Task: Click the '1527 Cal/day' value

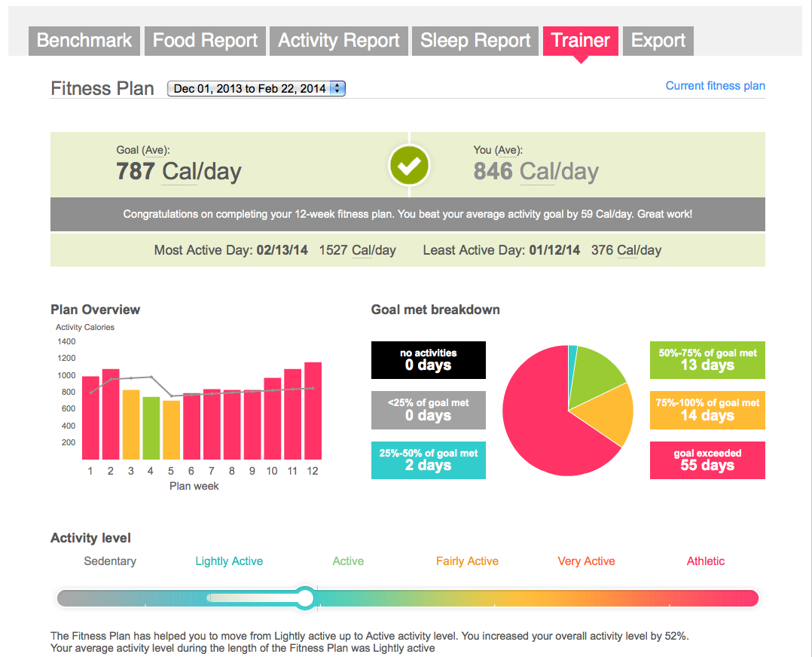Action: 357,250
